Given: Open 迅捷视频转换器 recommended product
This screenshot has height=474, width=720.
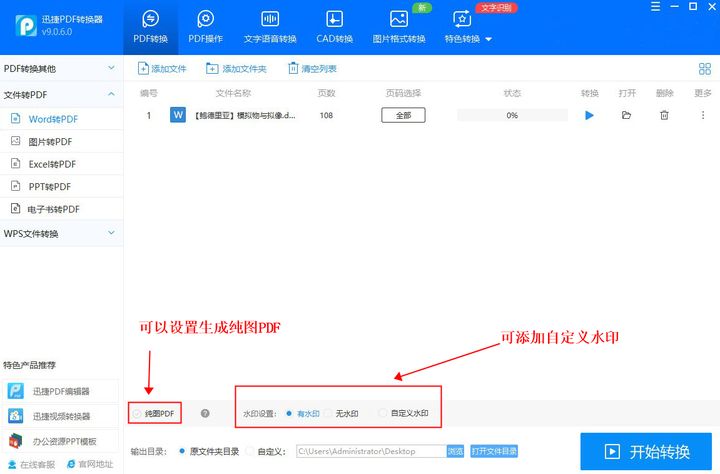Looking at the screenshot, I should pos(60,416).
